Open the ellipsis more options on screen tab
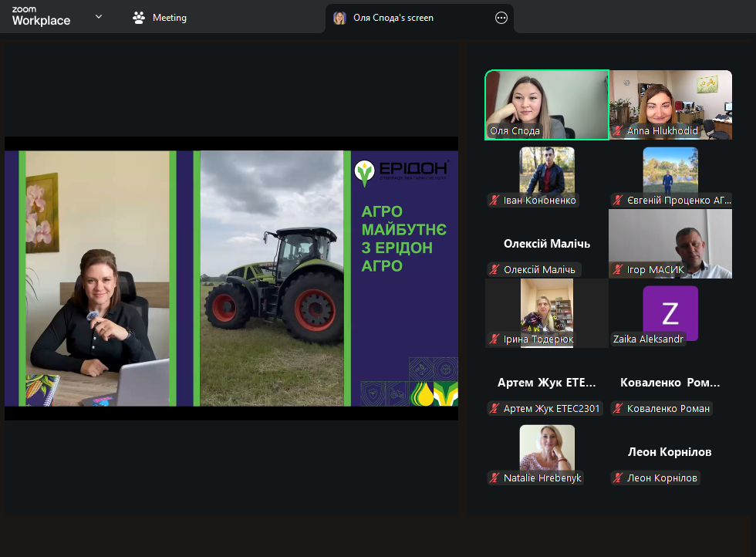This screenshot has width=756, height=557. pyautogui.click(x=501, y=18)
